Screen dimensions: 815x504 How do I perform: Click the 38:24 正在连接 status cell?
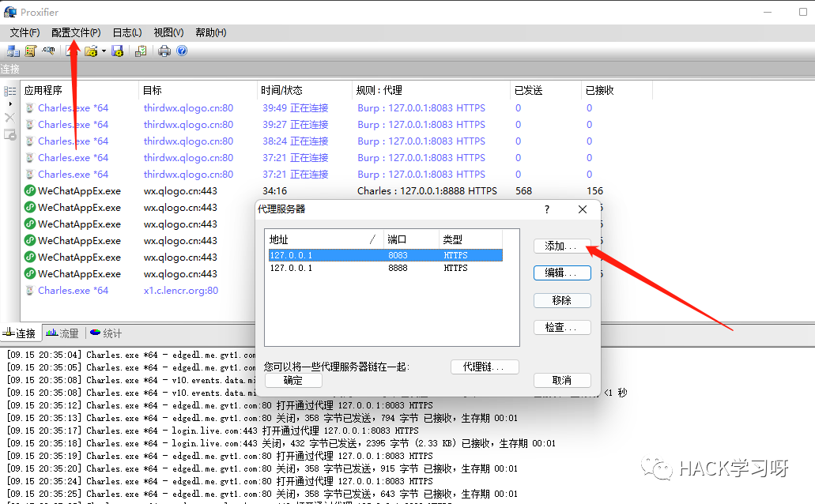point(295,141)
